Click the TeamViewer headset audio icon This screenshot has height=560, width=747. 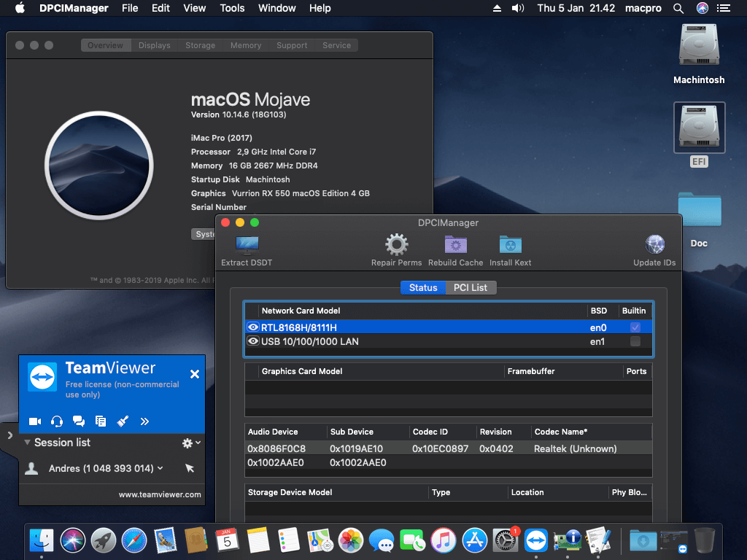pyautogui.click(x=57, y=421)
